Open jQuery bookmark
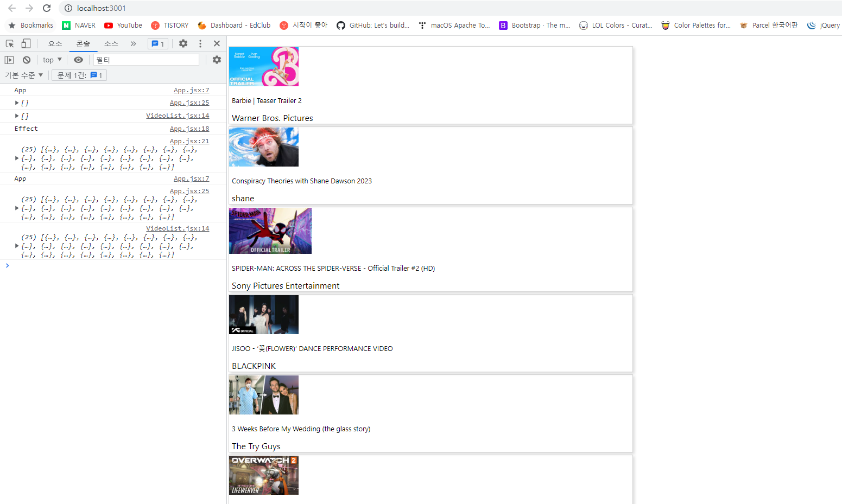 (x=824, y=25)
